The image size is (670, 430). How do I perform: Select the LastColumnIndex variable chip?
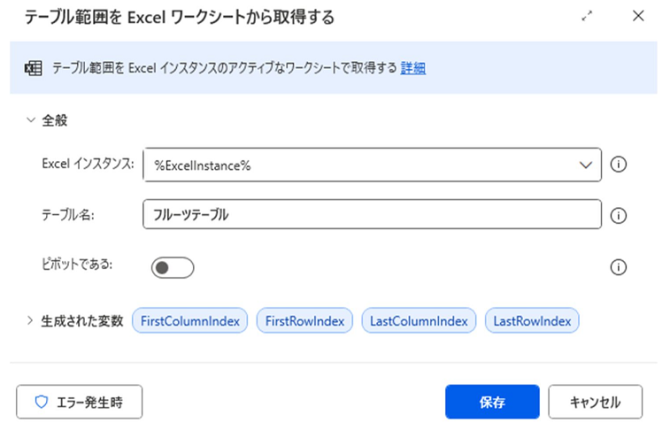coord(419,321)
